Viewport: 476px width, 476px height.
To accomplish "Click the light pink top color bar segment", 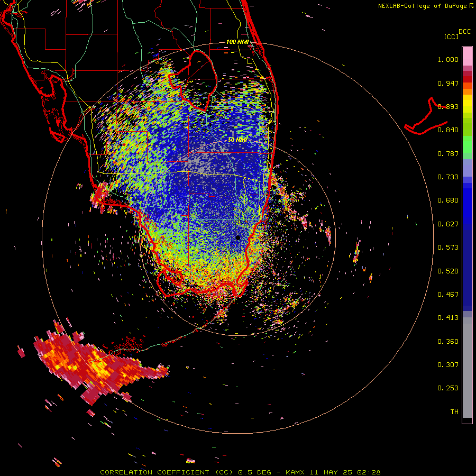I will 467,57.
